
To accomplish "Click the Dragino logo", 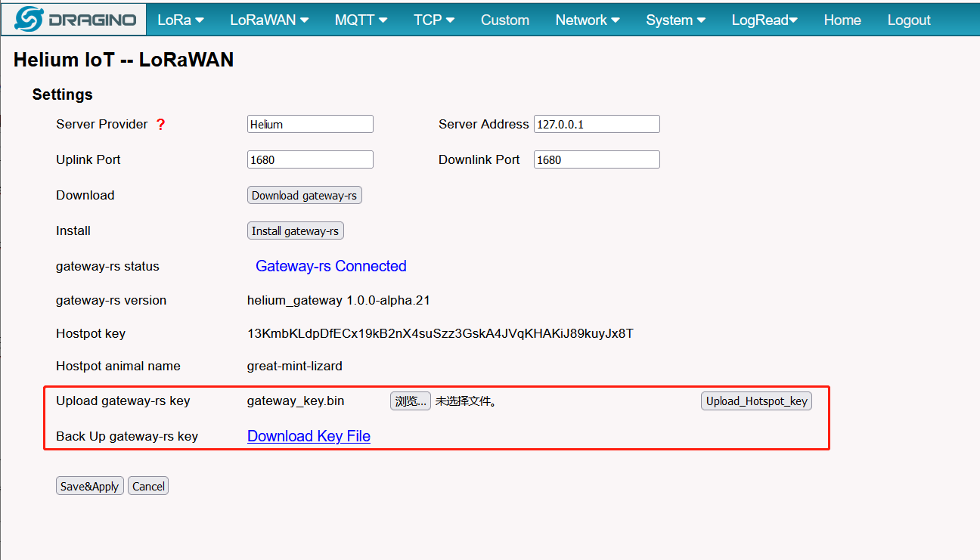I will tap(74, 20).
